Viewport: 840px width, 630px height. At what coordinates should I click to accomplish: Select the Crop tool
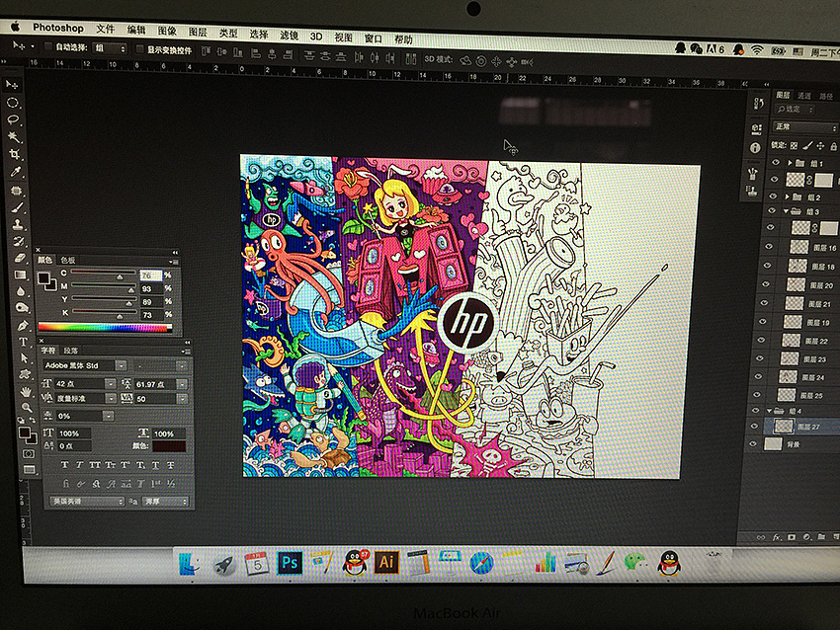[x=15, y=154]
